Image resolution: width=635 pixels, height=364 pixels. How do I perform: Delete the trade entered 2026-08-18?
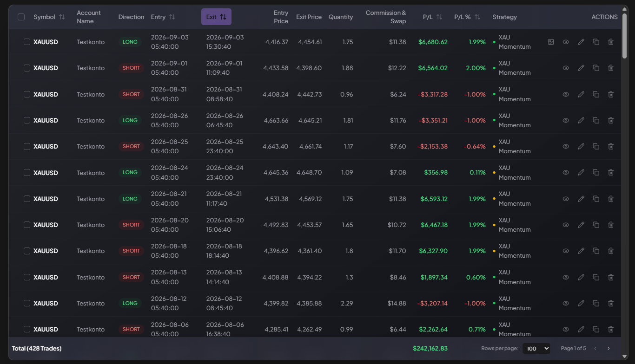[x=611, y=251]
